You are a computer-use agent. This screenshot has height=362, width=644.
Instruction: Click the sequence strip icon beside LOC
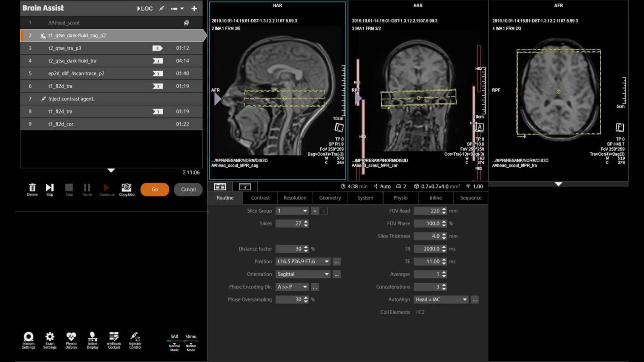(x=175, y=8)
